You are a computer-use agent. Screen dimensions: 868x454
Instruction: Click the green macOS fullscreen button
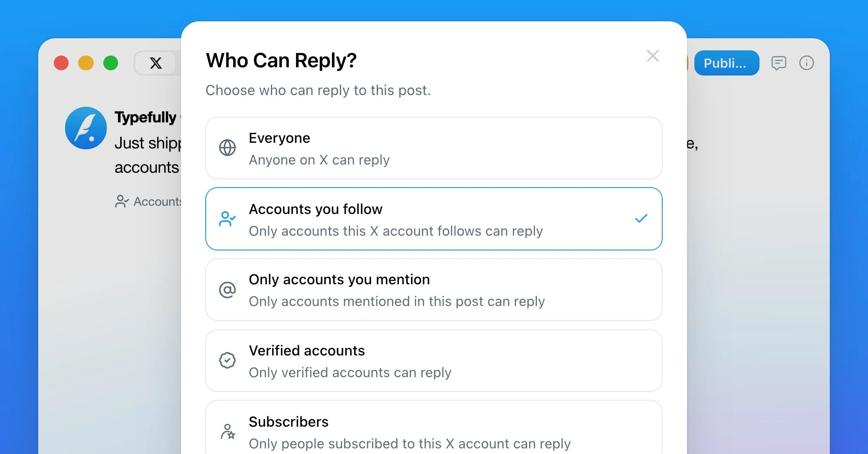click(111, 63)
